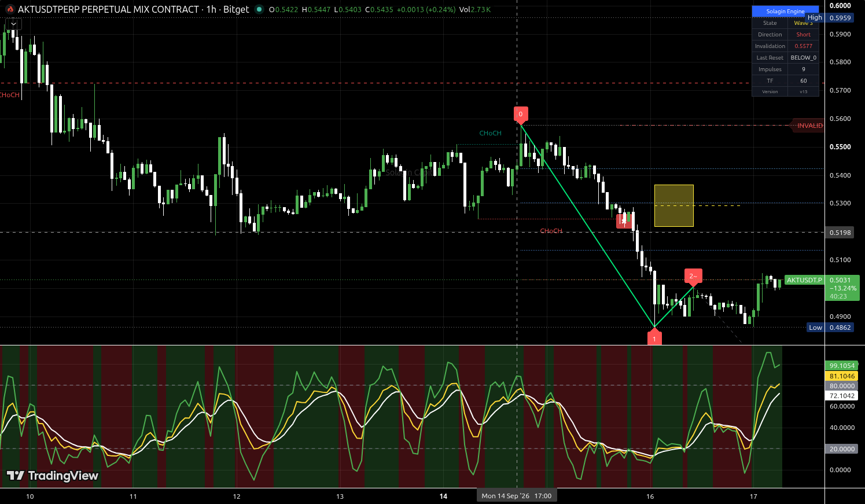The height and width of the screenshot is (504, 865).
Task: Click the Low price tag
Action: [815, 328]
